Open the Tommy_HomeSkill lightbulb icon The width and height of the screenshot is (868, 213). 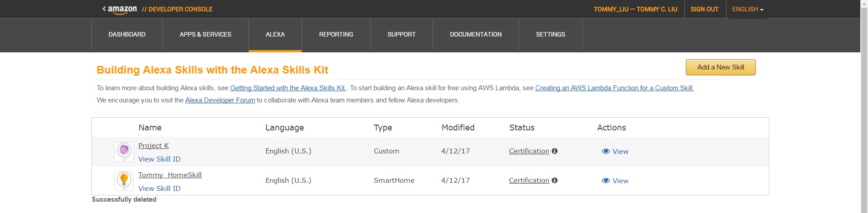click(124, 181)
